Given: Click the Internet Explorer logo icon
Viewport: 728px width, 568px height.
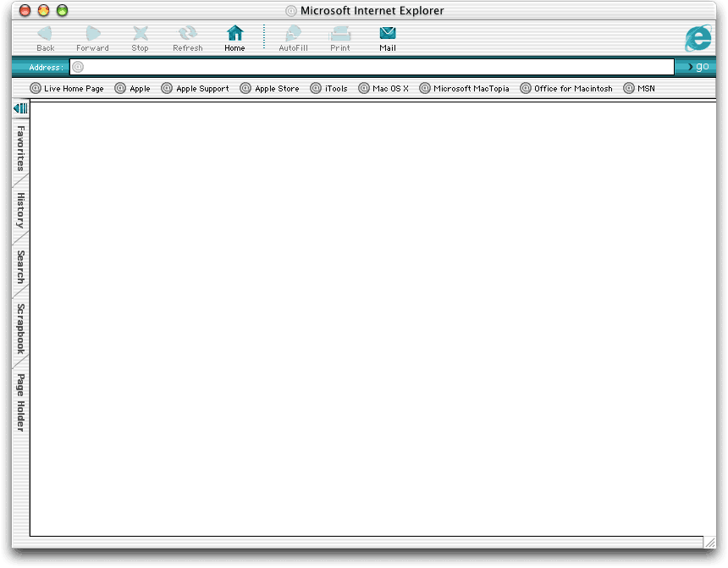Looking at the screenshot, I should 698,37.
